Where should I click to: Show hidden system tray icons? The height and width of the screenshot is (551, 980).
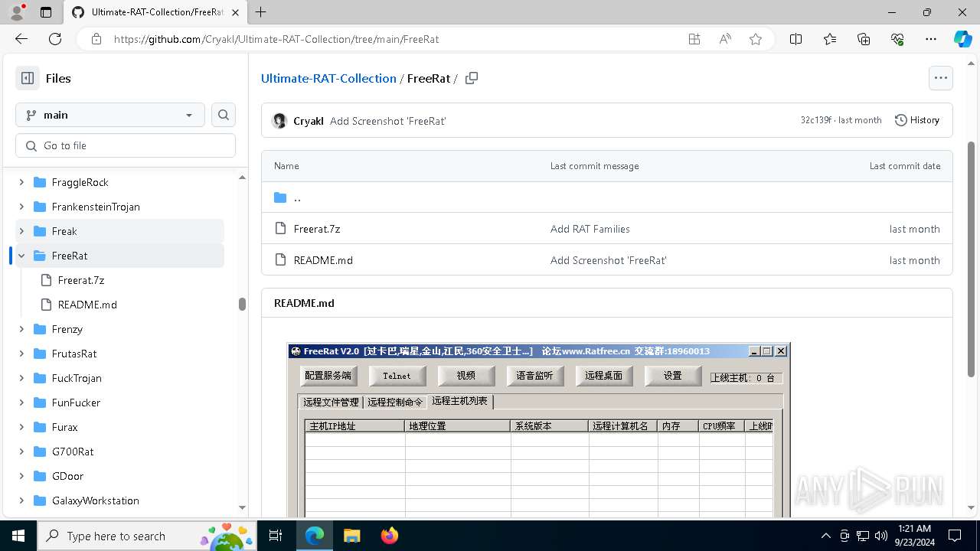(x=825, y=536)
